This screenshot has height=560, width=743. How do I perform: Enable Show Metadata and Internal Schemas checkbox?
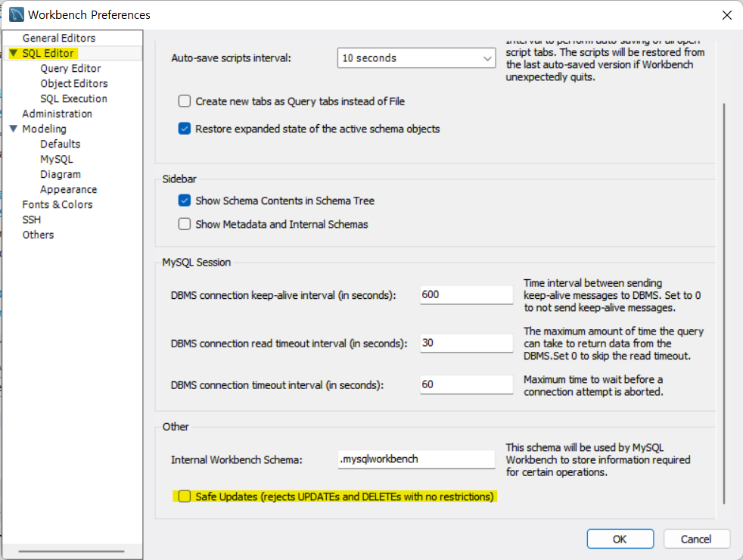tap(185, 223)
